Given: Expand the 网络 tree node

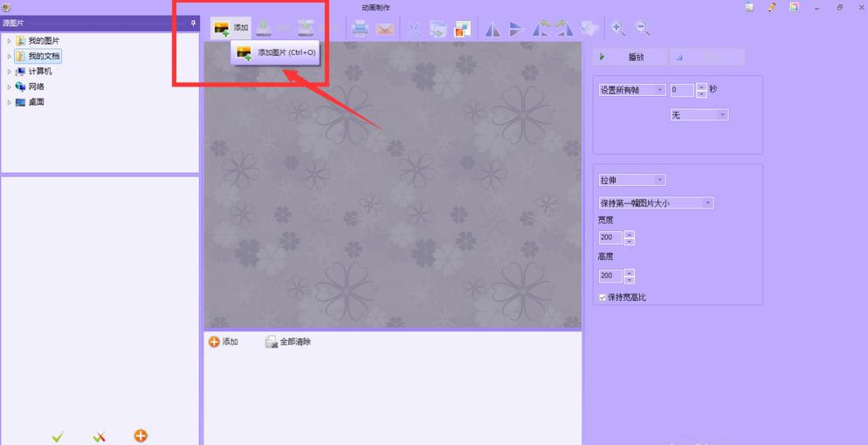Looking at the screenshot, I should tap(9, 86).
